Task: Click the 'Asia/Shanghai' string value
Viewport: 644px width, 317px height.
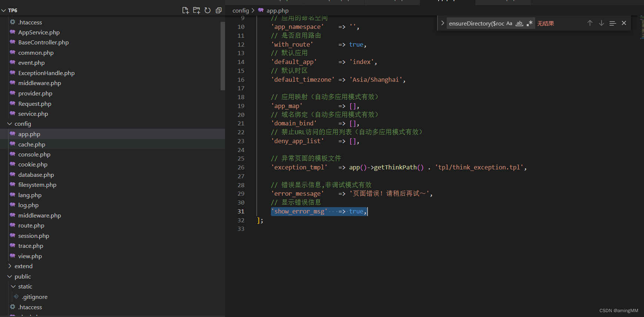Action: [x=376, y=80]
